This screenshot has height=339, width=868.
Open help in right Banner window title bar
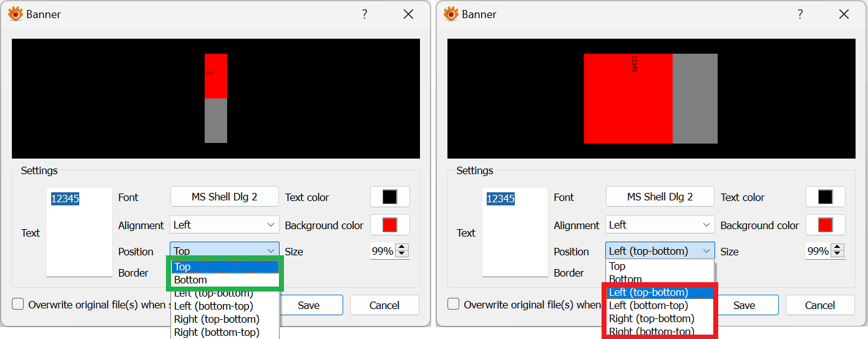coord(800,14)
